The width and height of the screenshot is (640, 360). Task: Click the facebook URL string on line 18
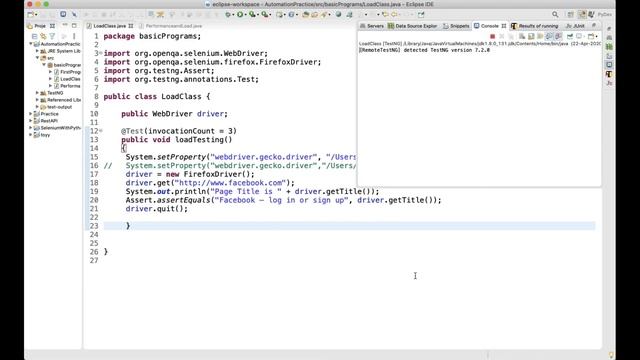[x=231, y=183]
